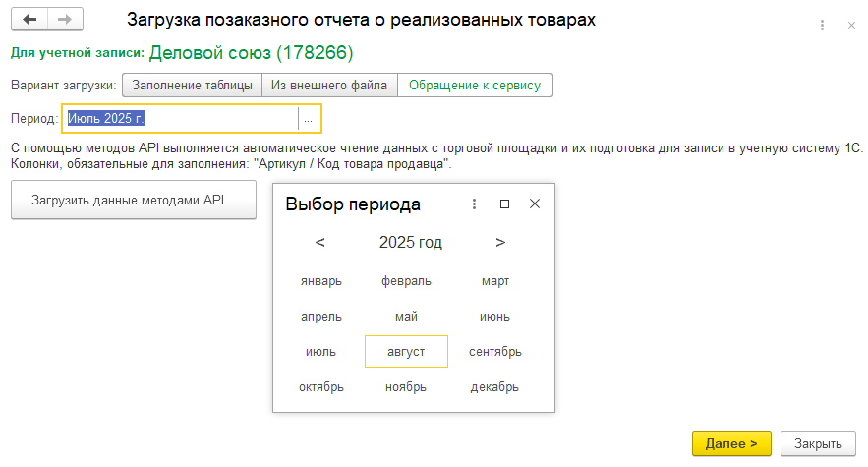
Task: Go forward with the right arrow button
Action: pyautogui.click(x=65, y=20)
